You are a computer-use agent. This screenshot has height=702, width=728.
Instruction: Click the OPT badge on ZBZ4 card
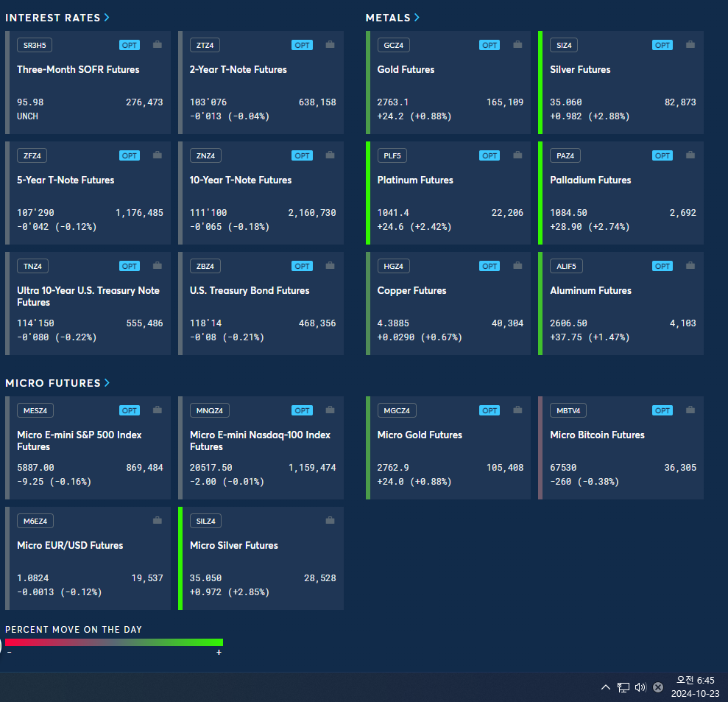tap(303, 266)
